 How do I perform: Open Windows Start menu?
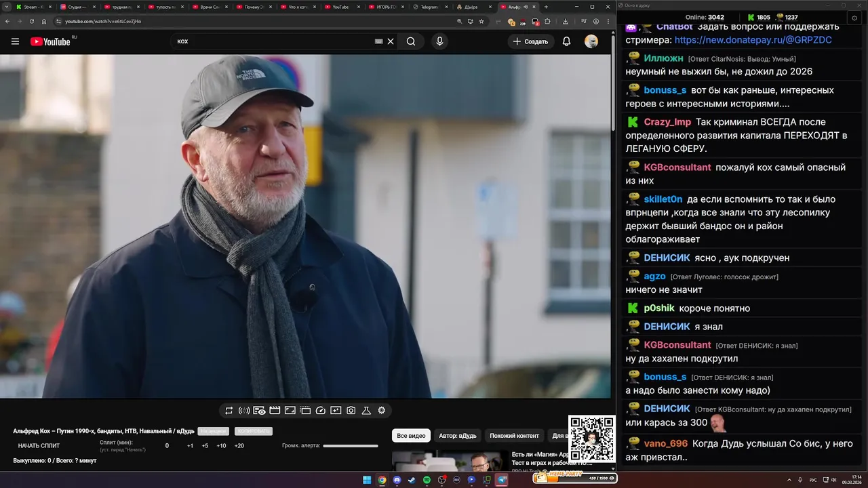click(x=367, y=480)
